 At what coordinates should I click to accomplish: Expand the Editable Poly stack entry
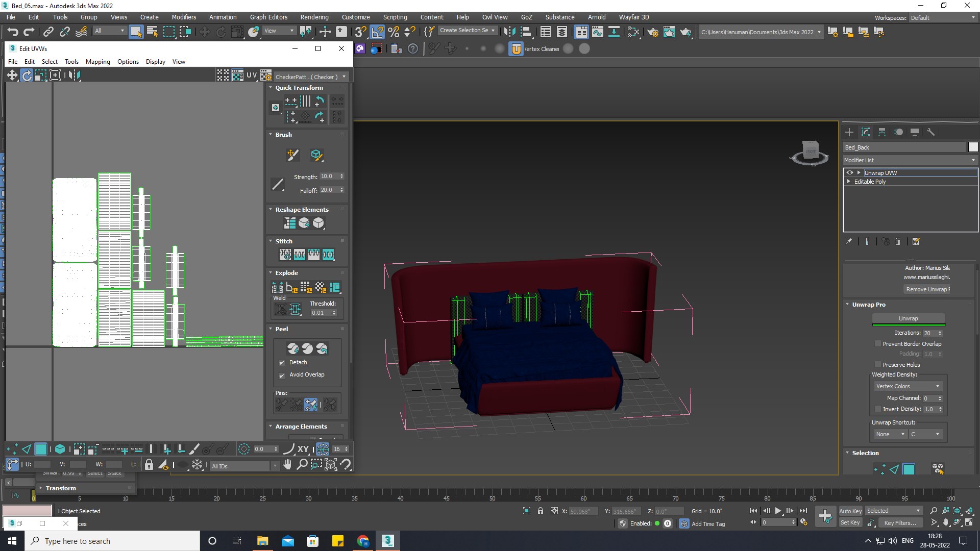click(849, 182)
